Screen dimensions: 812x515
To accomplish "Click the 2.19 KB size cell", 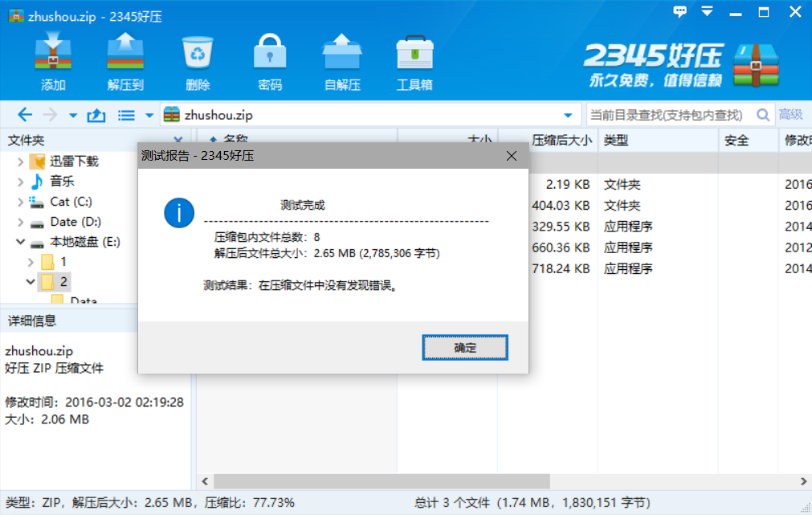I will 568,185.
